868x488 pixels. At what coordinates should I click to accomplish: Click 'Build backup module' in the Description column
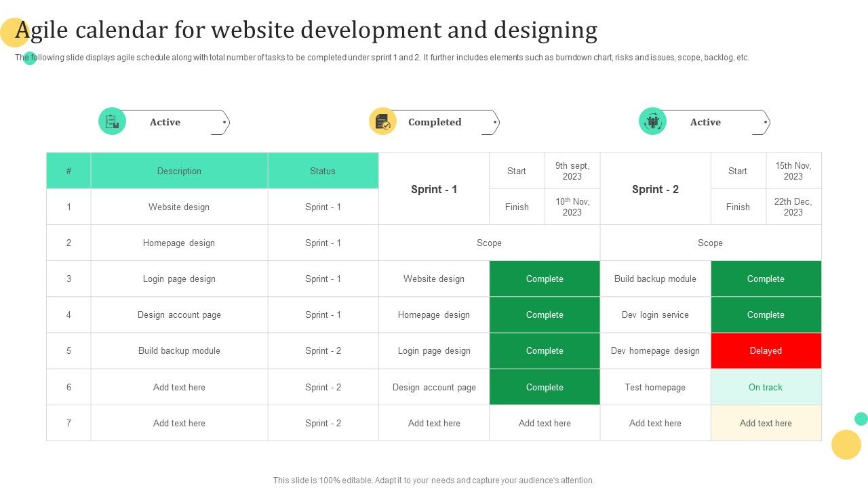click(x=179, y=350)
